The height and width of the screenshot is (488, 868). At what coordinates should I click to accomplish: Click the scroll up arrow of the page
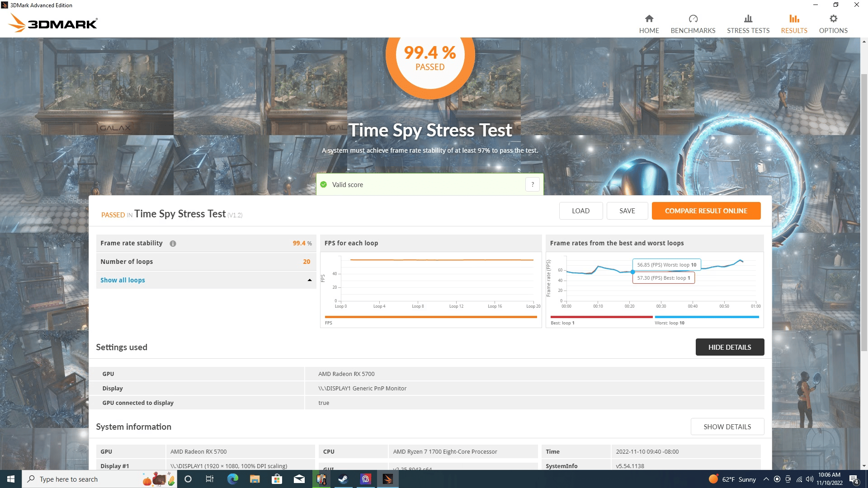864,42
